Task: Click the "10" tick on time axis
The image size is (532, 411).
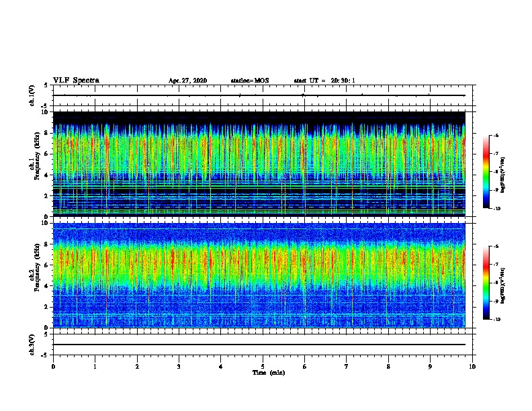Action: click(x=472, y=366)
